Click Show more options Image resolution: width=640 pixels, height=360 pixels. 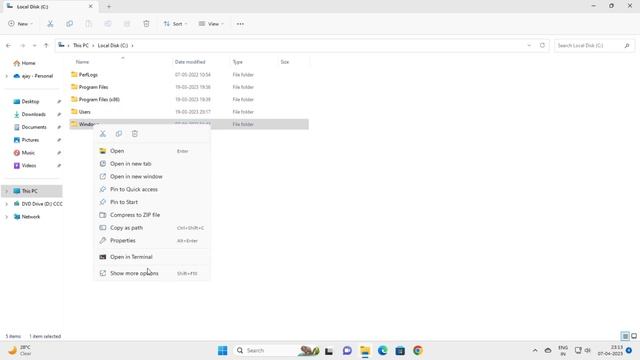[152, 273]
